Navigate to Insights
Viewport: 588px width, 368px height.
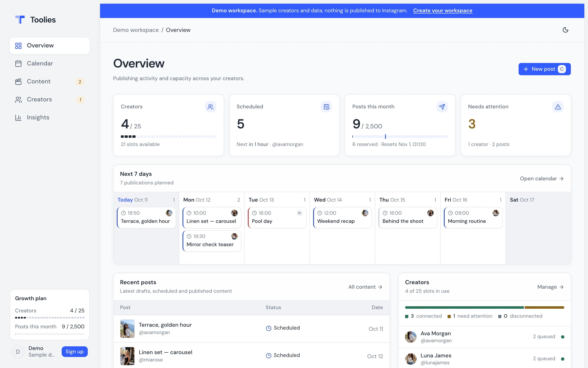50,118
